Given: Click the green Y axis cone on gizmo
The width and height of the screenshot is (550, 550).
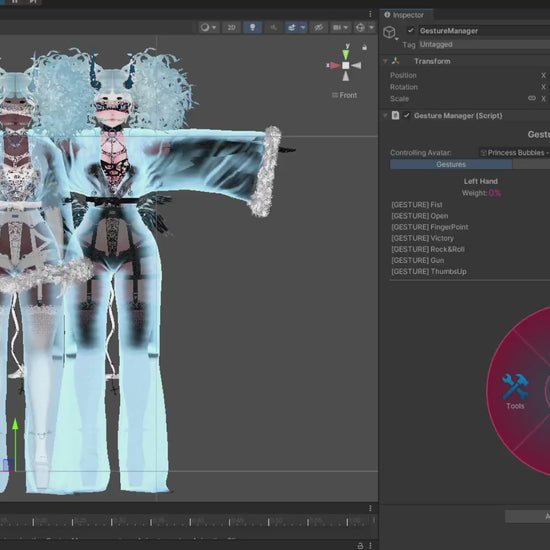Looking at the screenshot, I should [346, 54].
